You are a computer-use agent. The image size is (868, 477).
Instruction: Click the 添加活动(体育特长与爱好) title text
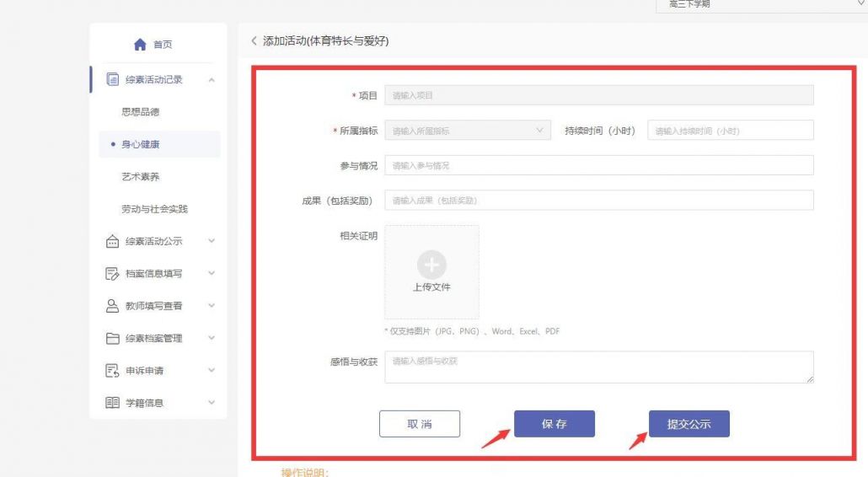coord(325,41)
